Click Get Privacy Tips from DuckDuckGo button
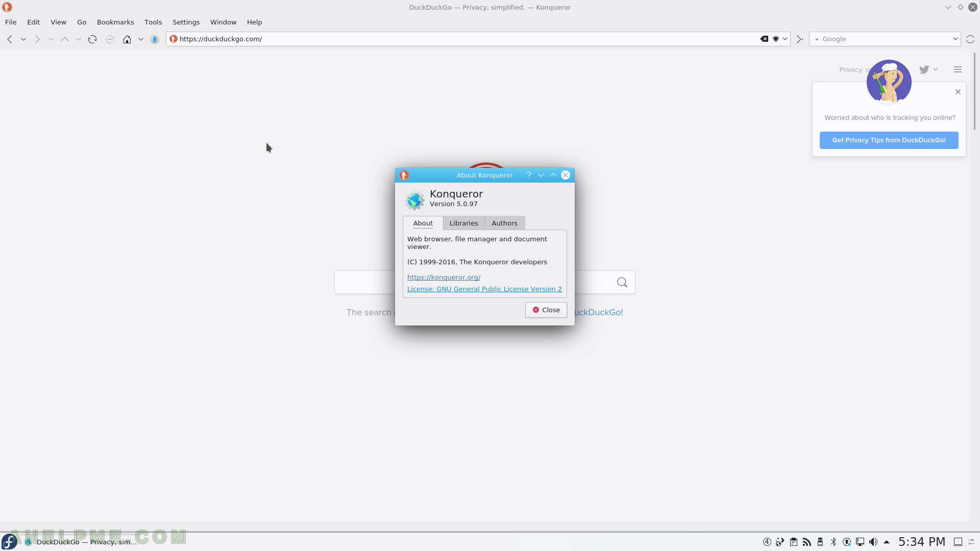Viewport: 980px width, 551px height. coord(889,140)
